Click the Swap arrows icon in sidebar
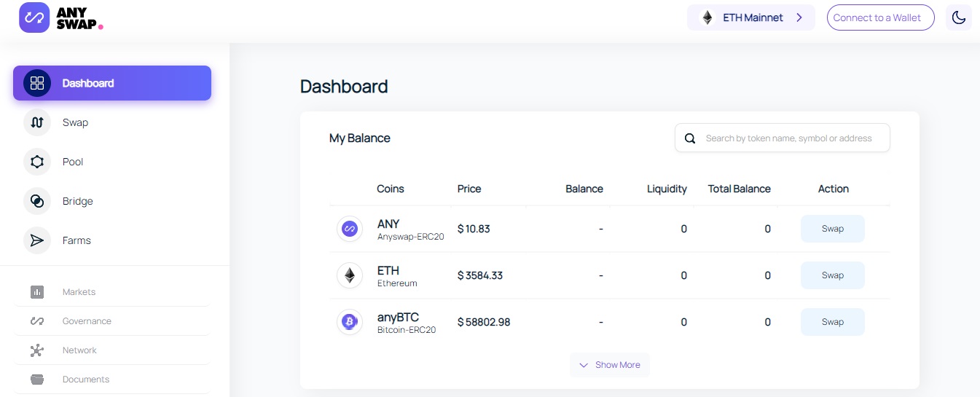980x397 pixels. 37,122
